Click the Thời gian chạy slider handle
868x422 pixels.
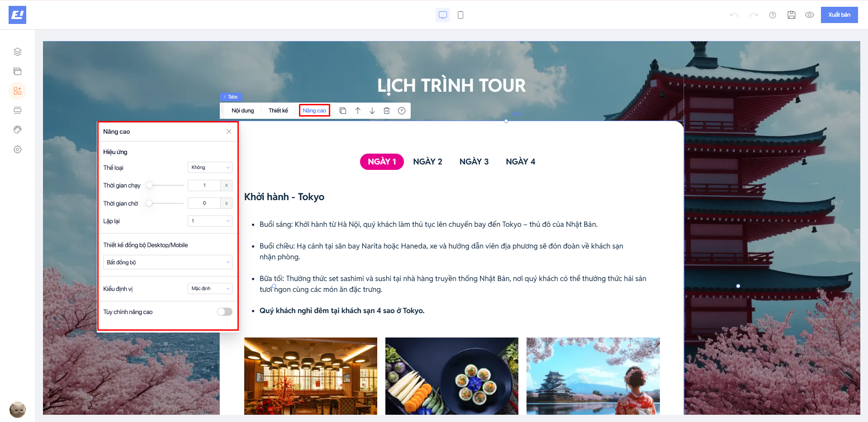pos(150,185)
